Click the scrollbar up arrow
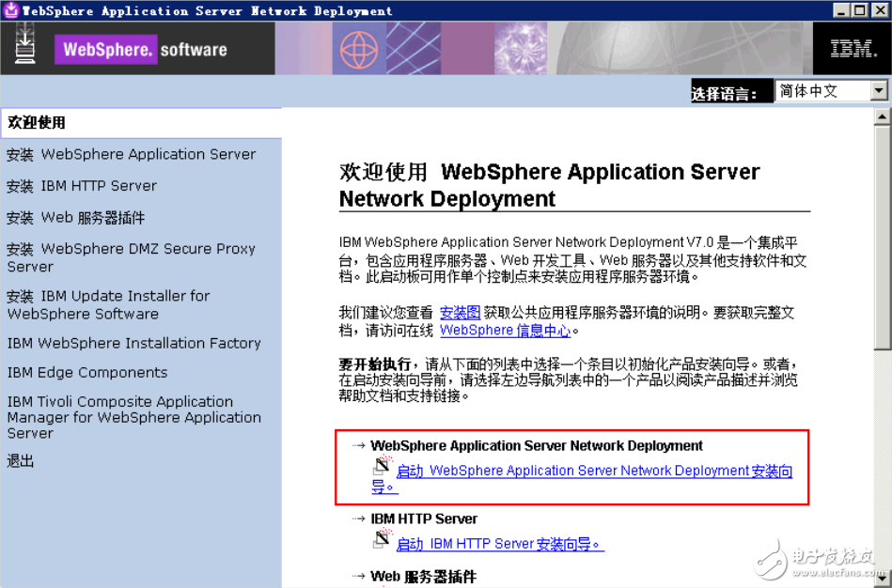 coord(882,116)
